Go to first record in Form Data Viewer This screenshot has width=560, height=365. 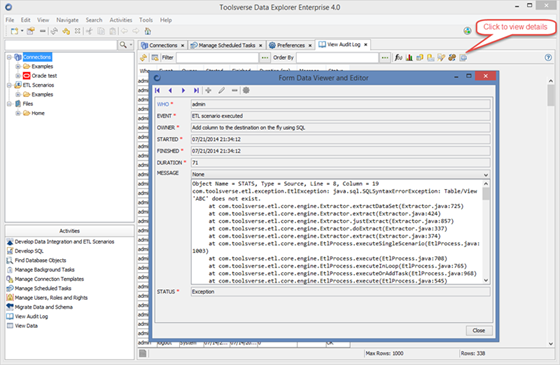pyautogui.click(x=158, y=90)
